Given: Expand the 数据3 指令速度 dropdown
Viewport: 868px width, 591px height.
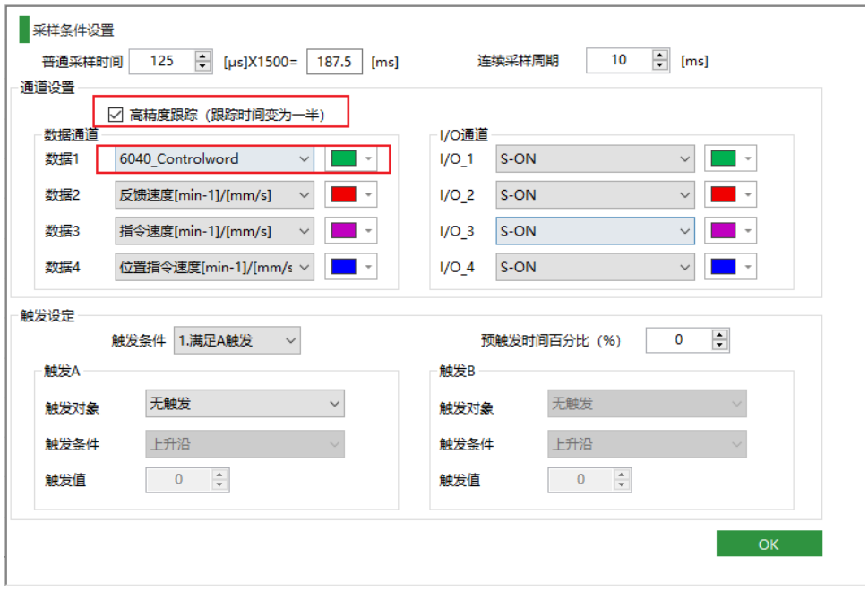Looking at the screenshot, I should tap(214, 231).
